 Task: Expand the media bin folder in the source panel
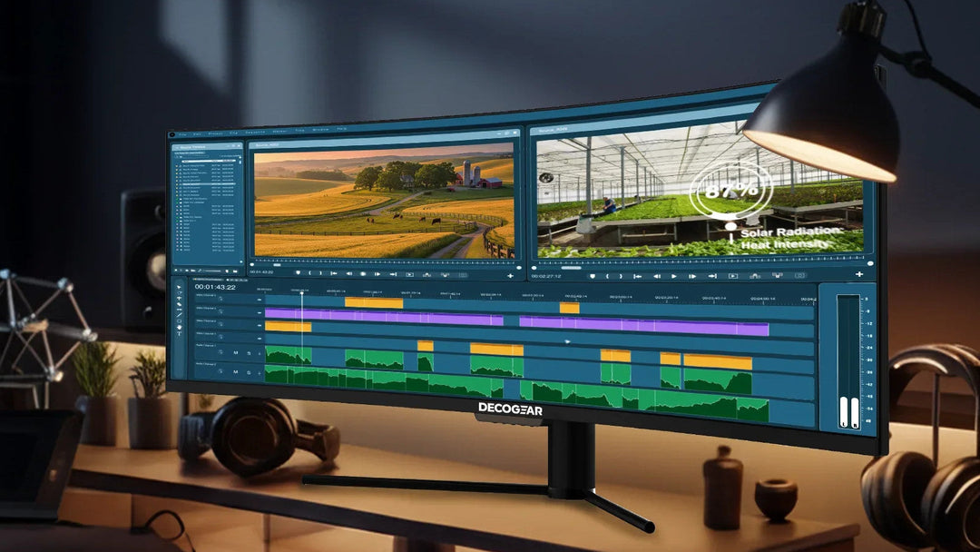tap(180, 199)
